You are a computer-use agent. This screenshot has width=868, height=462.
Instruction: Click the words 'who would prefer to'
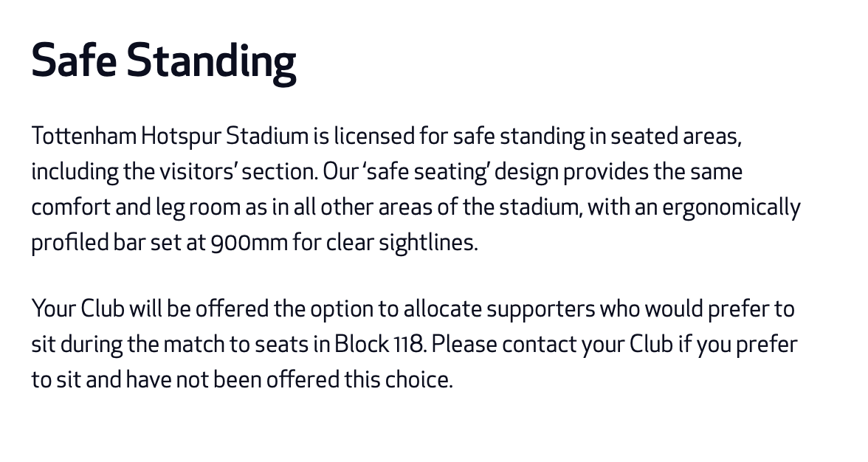tap(697, 308)
